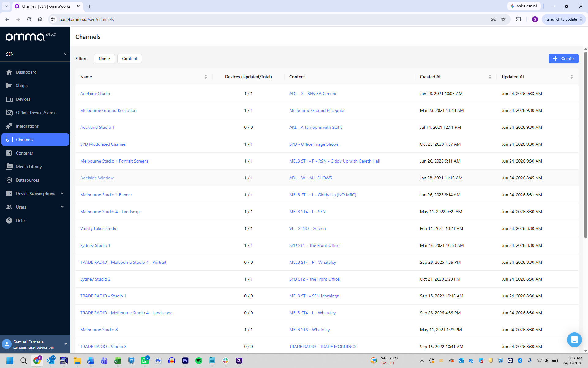Open Excel from taskbar
This screenshot has height=368, width=588.
(118, 361)
